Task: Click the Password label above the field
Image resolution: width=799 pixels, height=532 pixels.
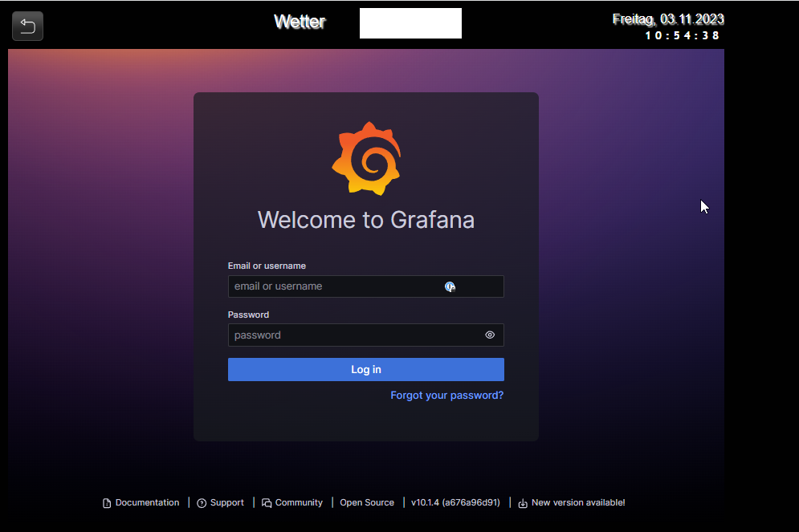Action: (x=248, y=315)
